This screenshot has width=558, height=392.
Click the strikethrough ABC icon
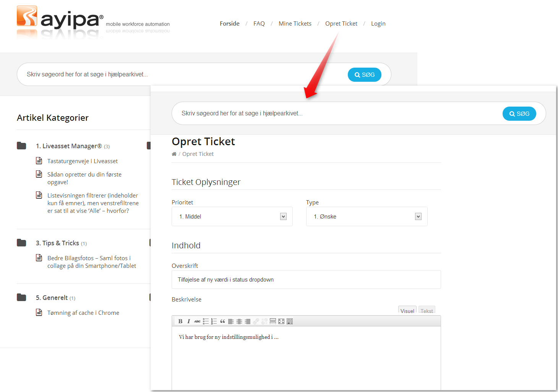coord(197,321)
